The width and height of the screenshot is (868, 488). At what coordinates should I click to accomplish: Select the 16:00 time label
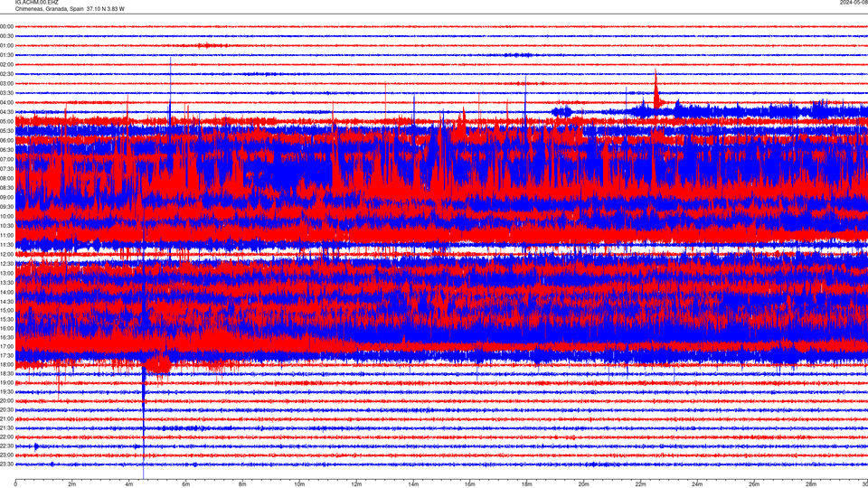coord(6,328)
